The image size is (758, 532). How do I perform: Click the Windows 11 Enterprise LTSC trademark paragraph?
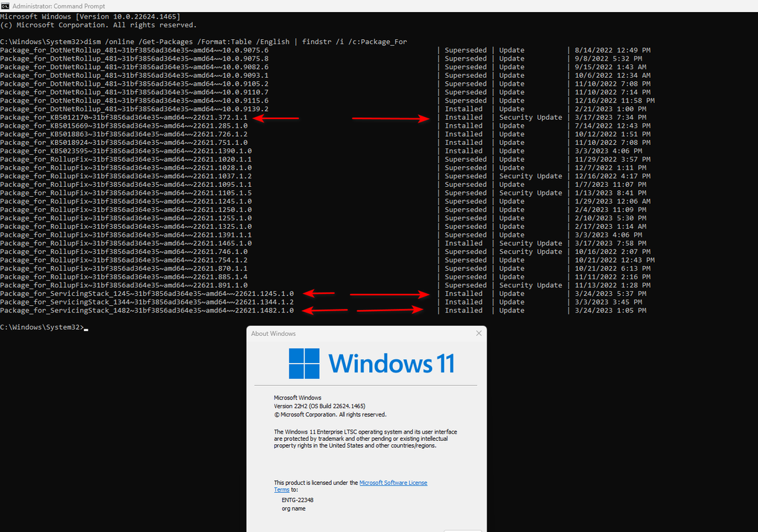pyautogui.click(x=366, y=439)
